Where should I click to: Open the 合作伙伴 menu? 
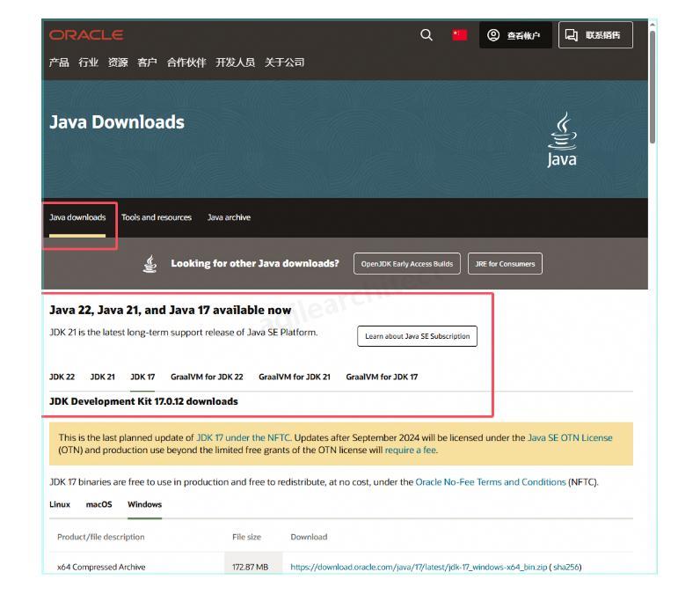[x=186, y=62]
